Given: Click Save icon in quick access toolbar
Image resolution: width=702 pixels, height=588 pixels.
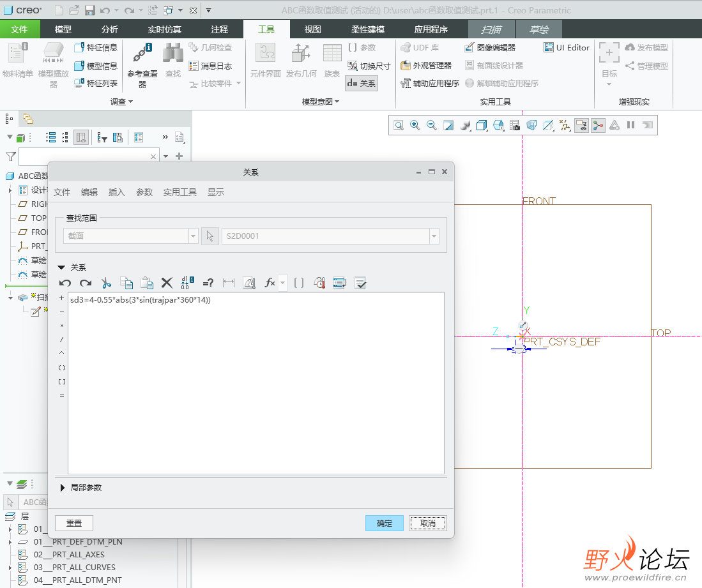Looking at the screenshot, I should [x=89, y=10].
